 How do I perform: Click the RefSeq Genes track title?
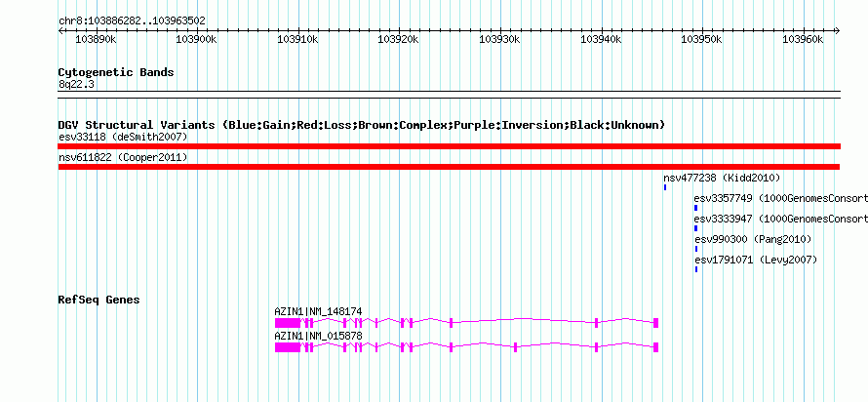click(x=99, y=301)
